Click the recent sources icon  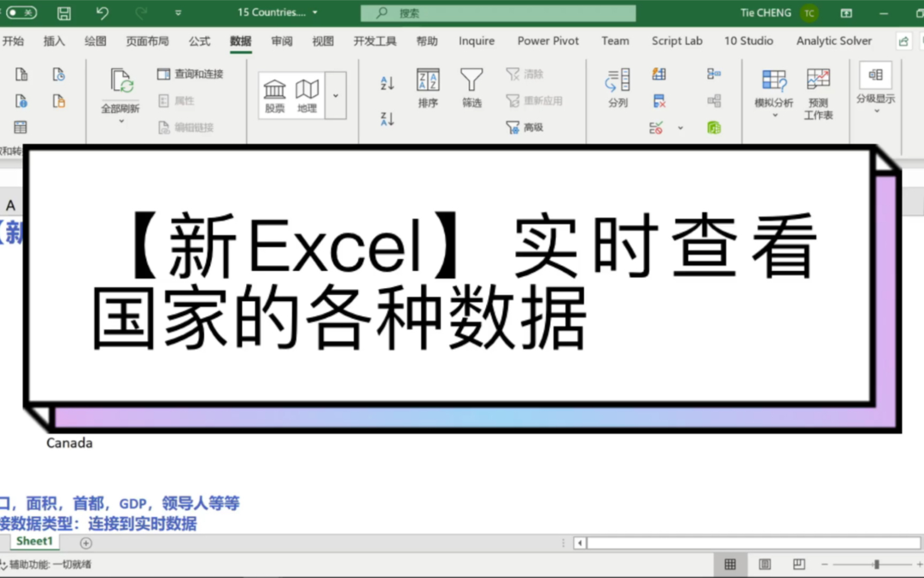click(x=59, y=74)
